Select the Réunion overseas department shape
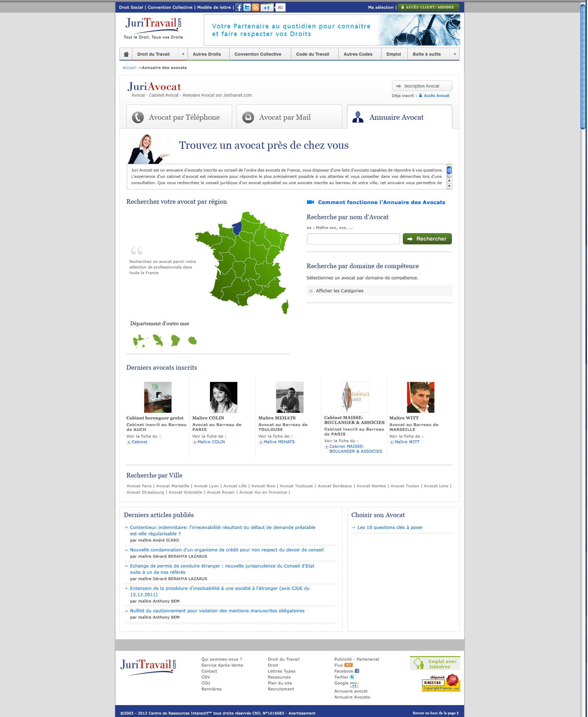The image size is (588, 717). click(192, 340)
